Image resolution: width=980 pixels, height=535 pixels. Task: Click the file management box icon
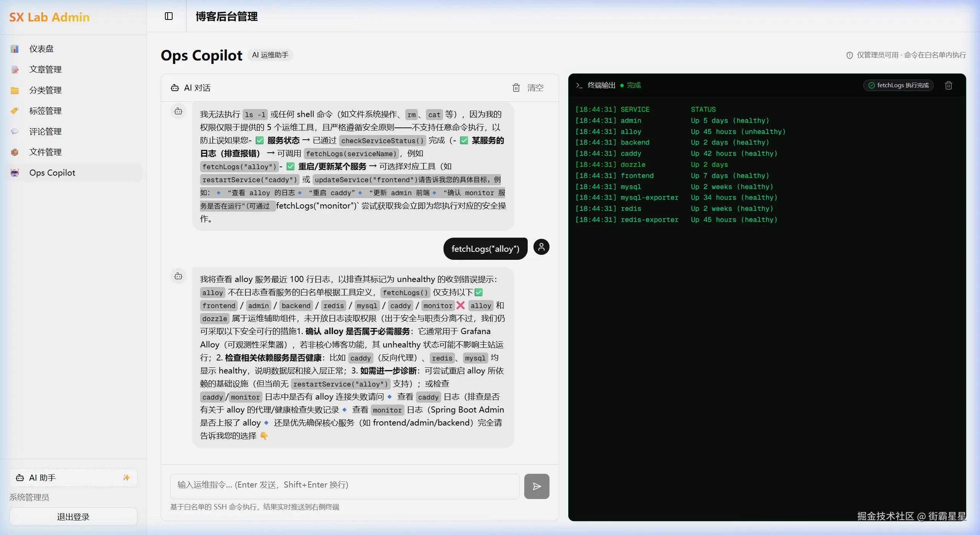tap(15, 152)
